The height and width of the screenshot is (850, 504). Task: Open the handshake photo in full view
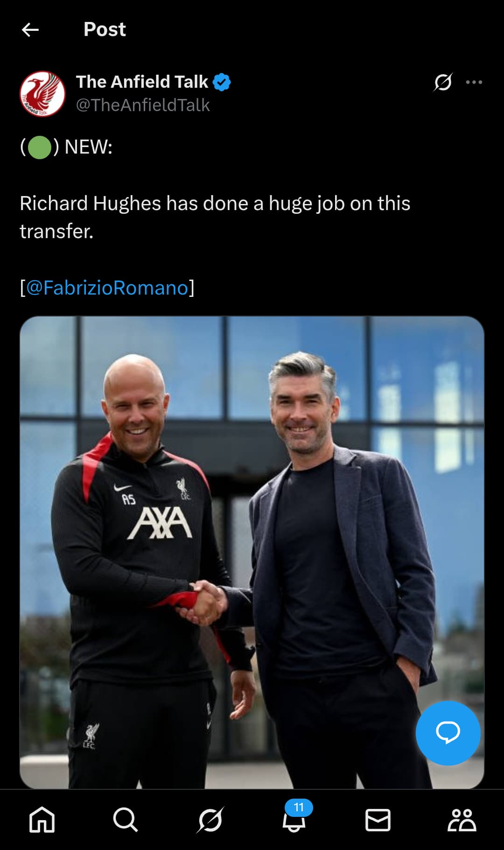252,552
